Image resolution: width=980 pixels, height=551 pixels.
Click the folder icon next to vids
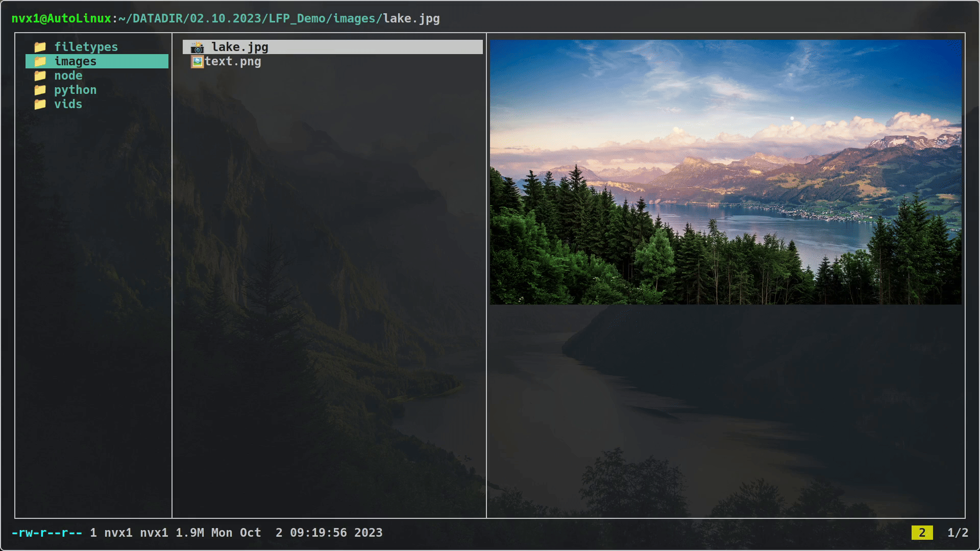(40, 104)
